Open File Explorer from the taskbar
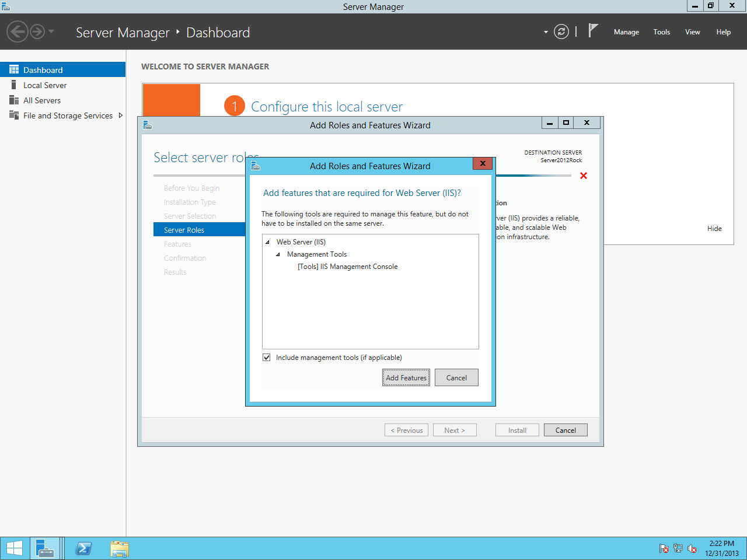The height and width of the screenshot is (560, 747). 120,548
